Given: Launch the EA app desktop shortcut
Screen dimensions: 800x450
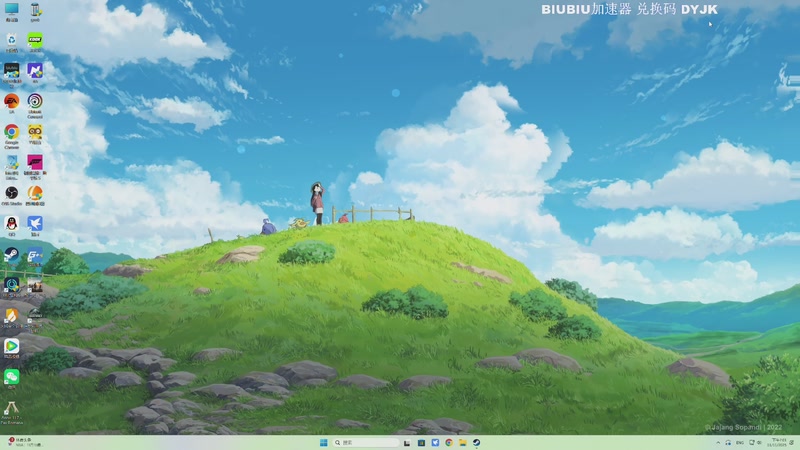Looking at the screenshot, I should click(11, 103).
